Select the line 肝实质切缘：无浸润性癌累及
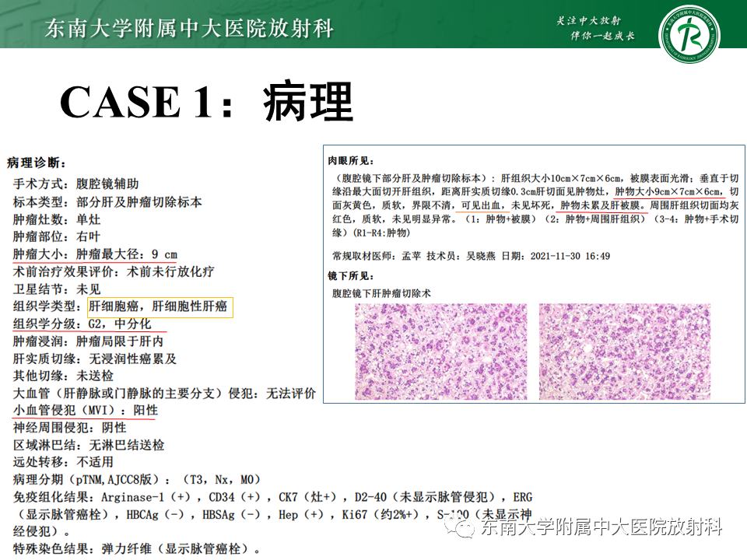Screen dimensions: 747x560 coord(95,359)
